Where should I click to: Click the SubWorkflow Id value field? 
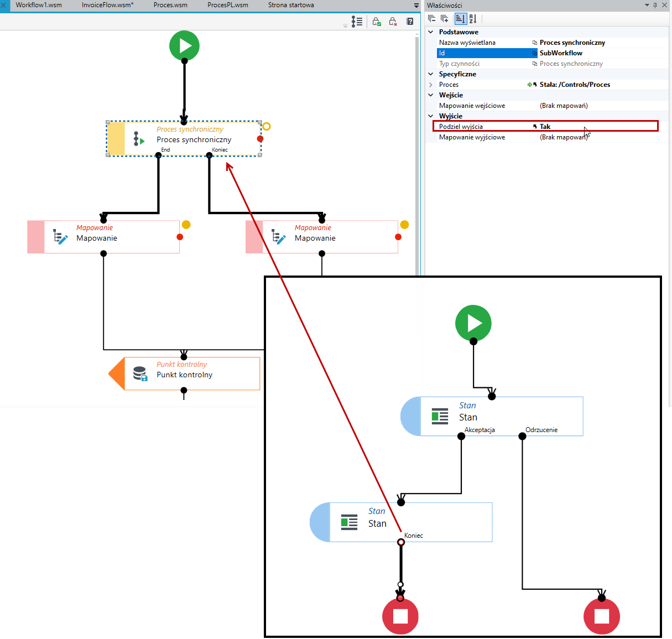point(603,53)
